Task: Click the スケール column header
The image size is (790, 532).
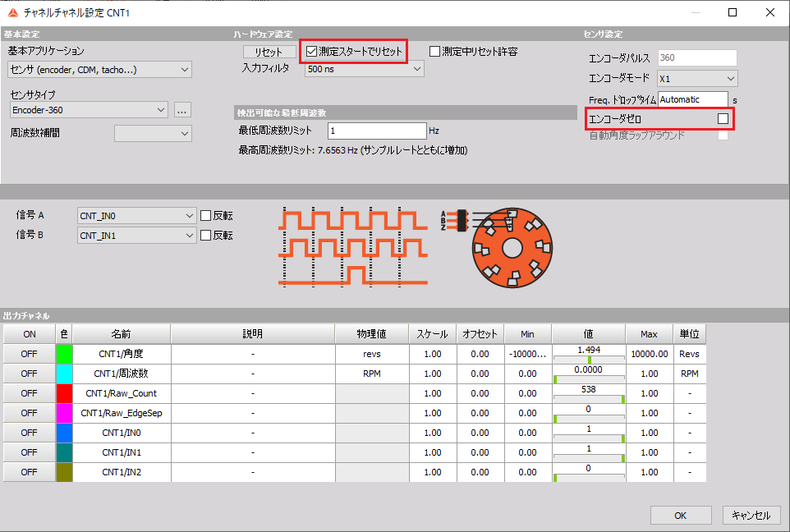Action: coord(432,334)
